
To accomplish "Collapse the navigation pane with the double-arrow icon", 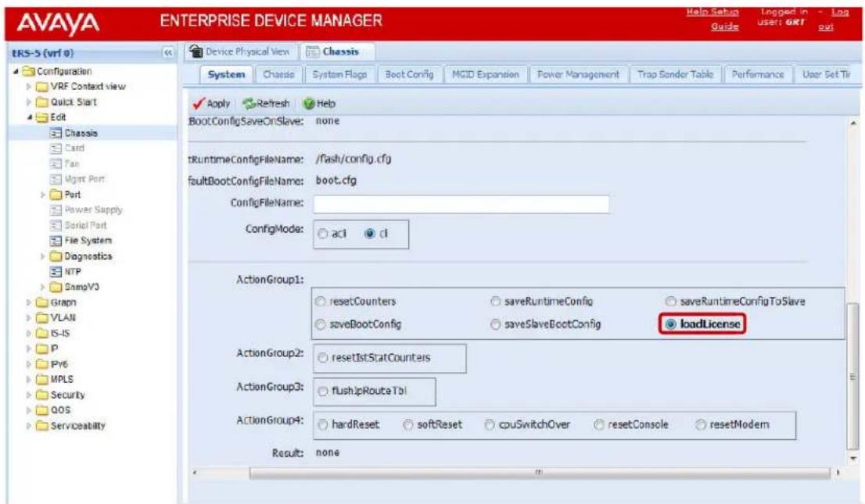I will [x=167, y=53].
